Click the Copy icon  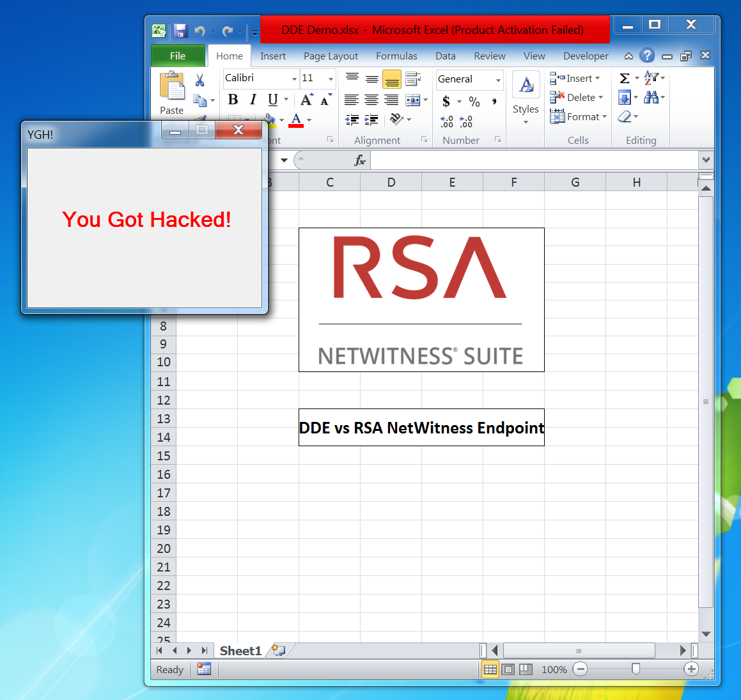[x=200, y=100]
